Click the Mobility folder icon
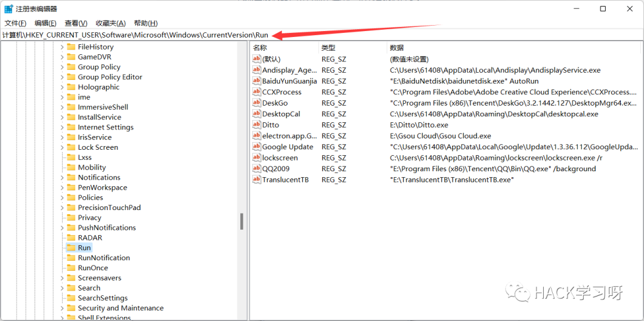This screenshot has width=644, height=321. tap(71, 167)
